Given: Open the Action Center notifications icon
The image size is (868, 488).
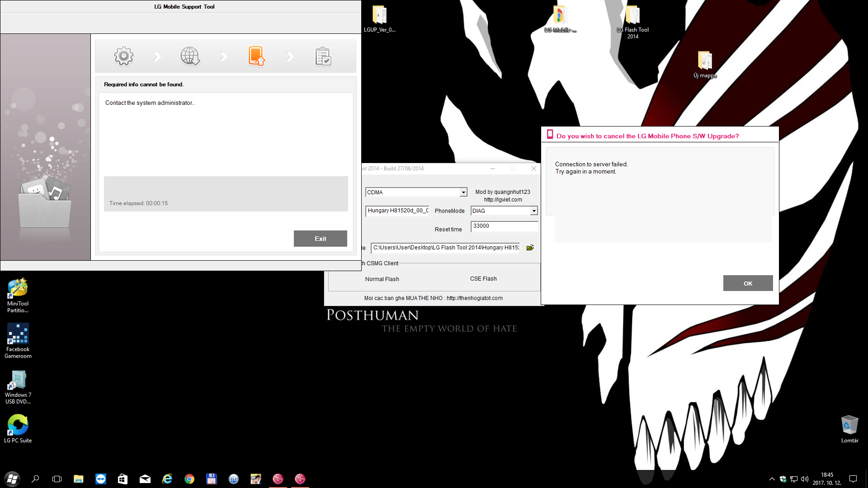Looking at the screenshot, I should click(853, 479).
